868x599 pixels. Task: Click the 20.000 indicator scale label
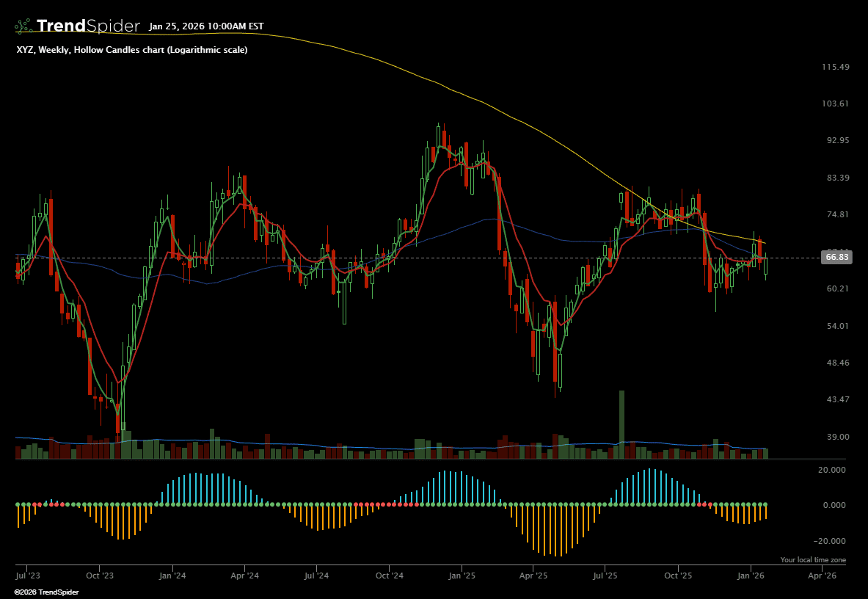coord(831,469)
